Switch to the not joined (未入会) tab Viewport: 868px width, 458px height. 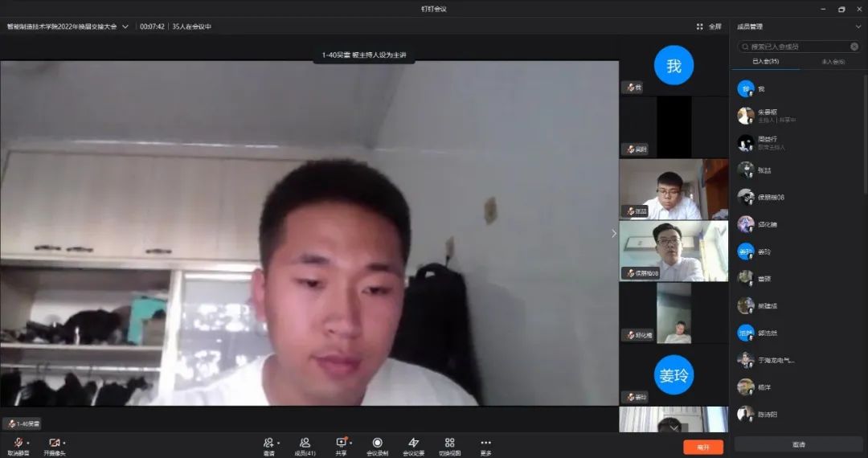833,62
